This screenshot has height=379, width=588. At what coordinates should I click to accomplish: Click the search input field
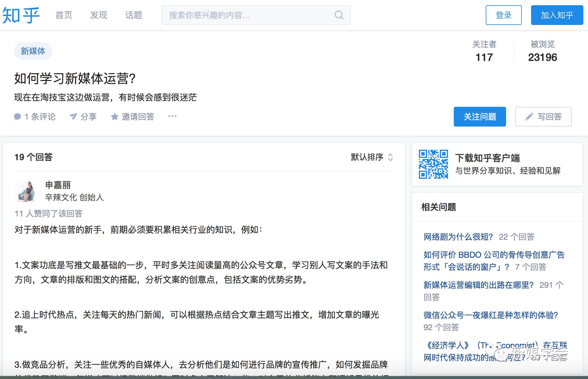click(247, 15)
